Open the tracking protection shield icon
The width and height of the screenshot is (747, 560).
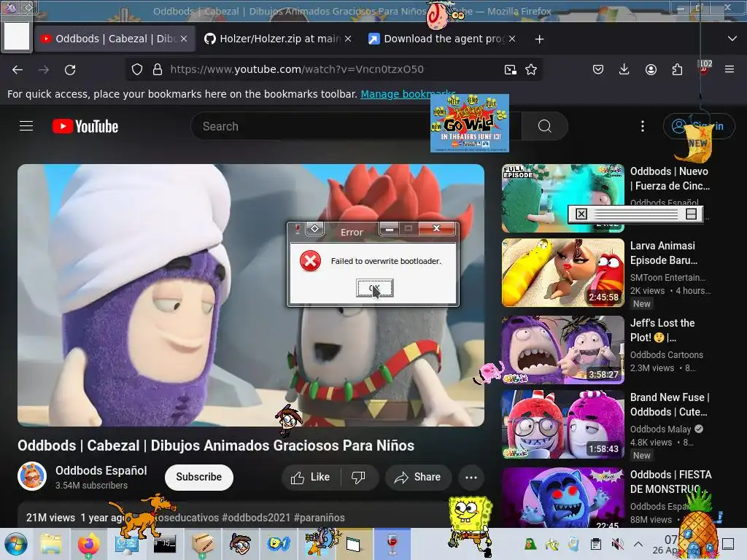pyautogui.click(x=137, y=69)
